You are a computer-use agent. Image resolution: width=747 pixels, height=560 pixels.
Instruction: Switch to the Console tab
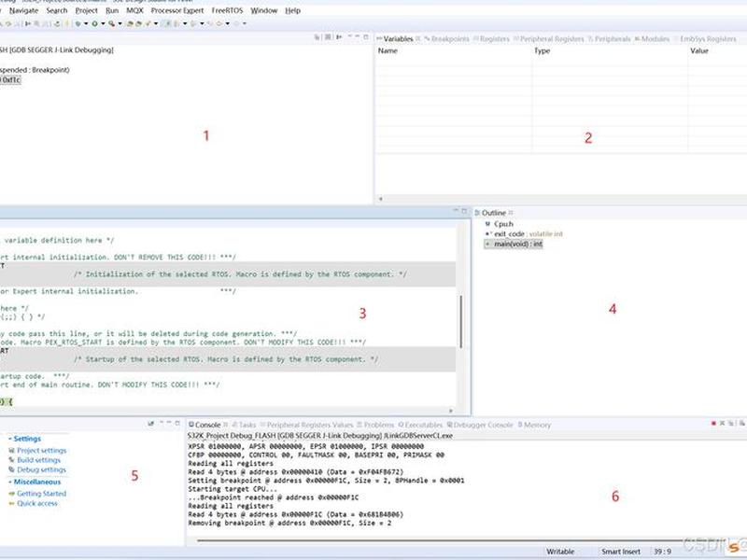point(207,425)
